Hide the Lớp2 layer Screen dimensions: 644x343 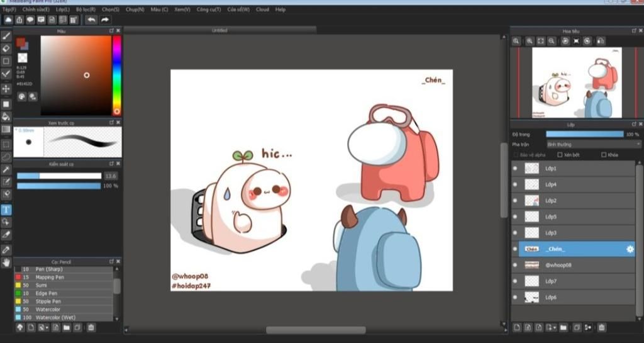(x=515, y=201)
